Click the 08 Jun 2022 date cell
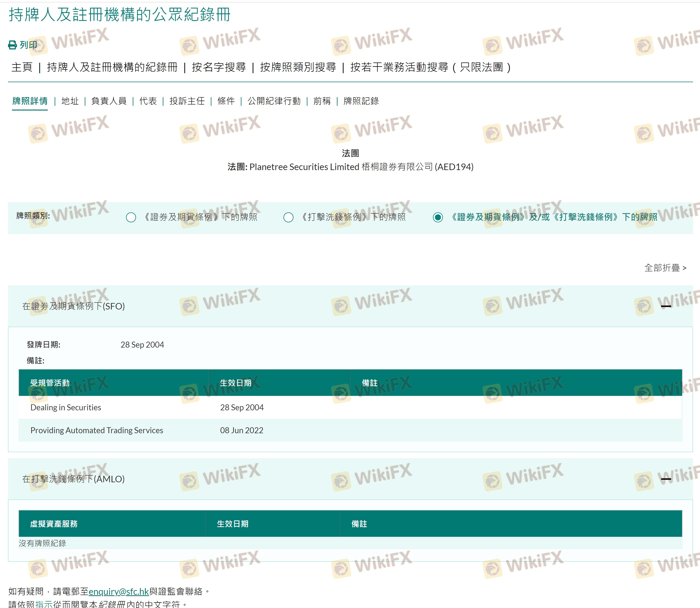Image resolution: width=700 pixels, height=608 pixels. click(242, 430)
